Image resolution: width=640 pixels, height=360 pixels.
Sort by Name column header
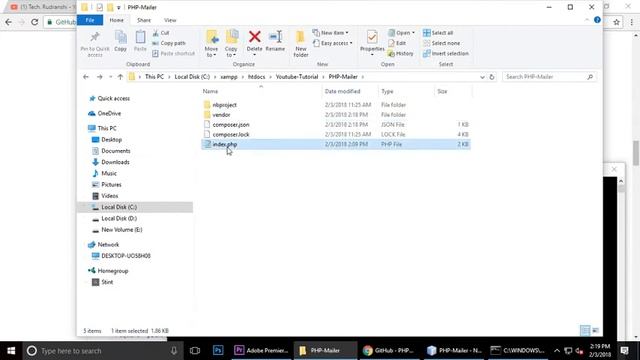(210, 91)
